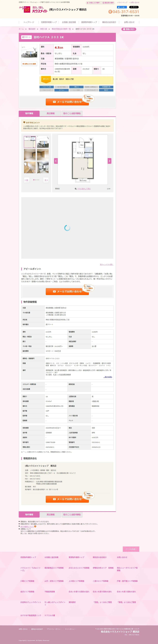Open footer link 「賃貸」よくあるご質問

tap(126, 602)
